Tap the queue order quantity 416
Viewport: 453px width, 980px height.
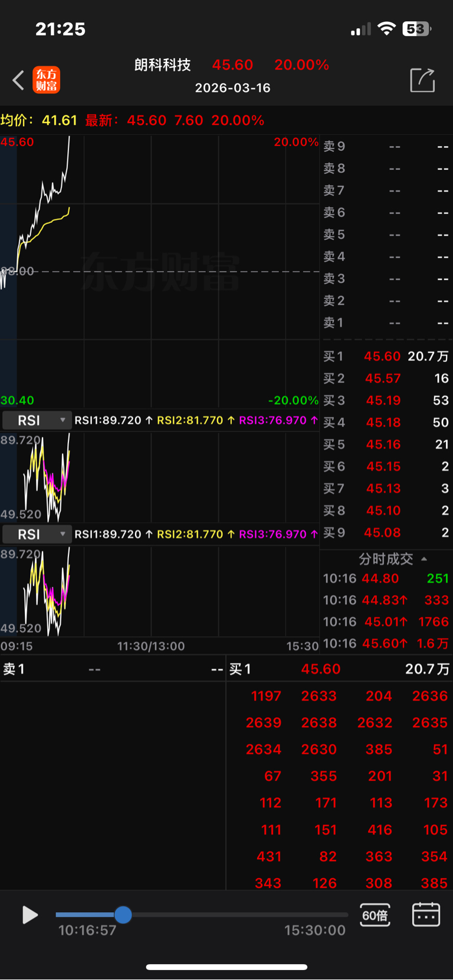380,830
